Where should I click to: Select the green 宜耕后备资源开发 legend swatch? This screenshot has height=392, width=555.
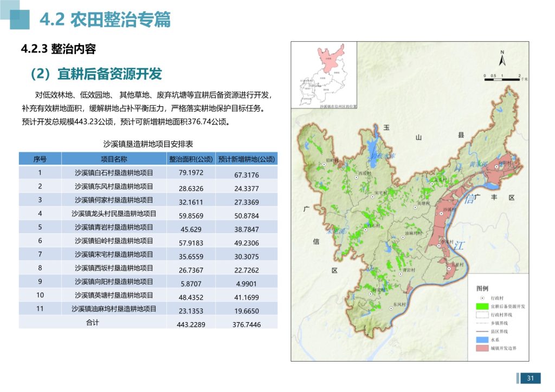(480, 306)
